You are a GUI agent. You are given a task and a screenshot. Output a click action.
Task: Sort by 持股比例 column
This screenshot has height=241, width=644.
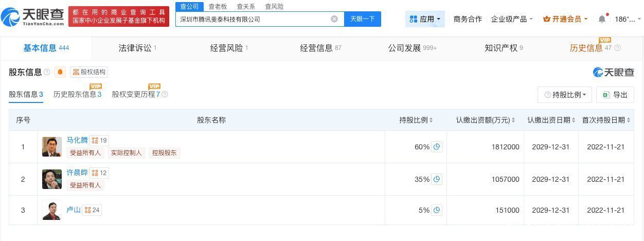(416, 120)
